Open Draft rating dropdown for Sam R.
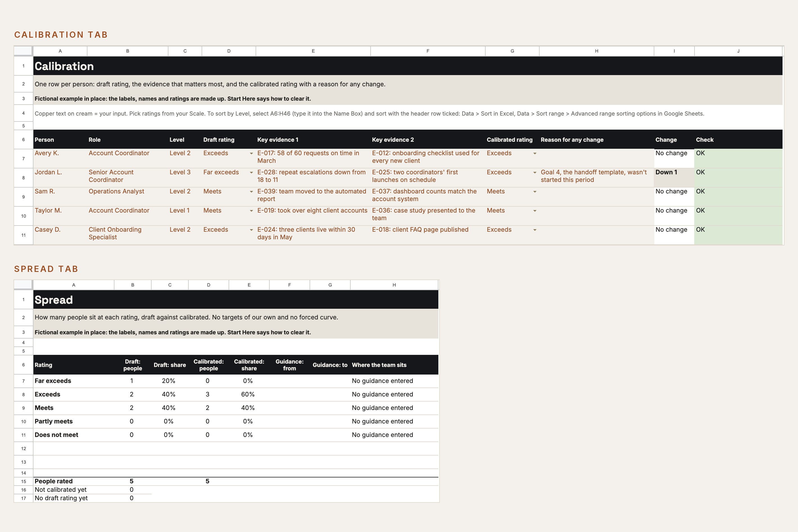 251,192
